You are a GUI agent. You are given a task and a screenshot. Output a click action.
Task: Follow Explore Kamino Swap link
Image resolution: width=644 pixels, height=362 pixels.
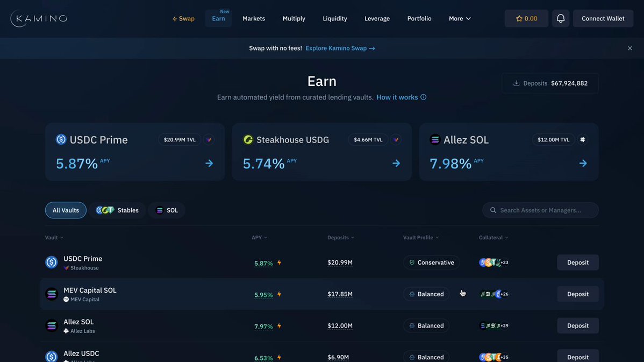340,48
